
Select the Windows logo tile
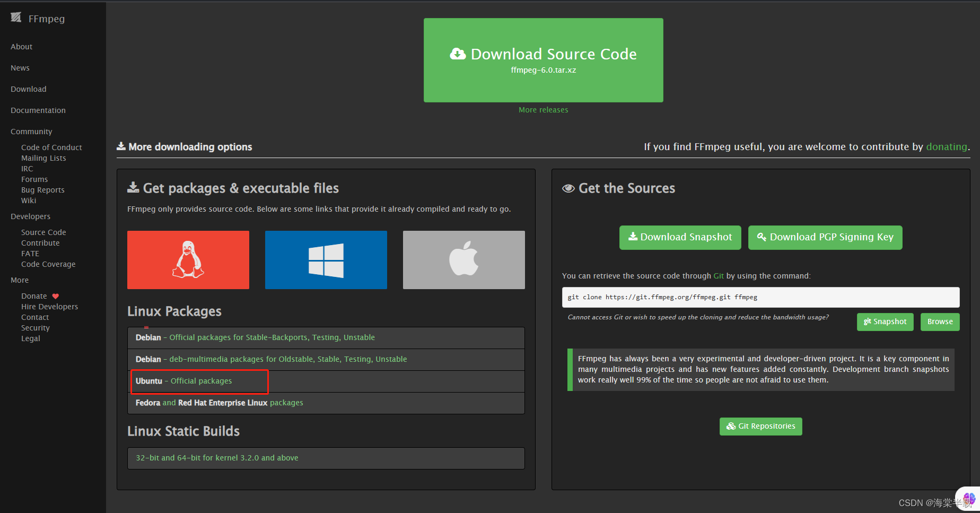pyautogui.click(x=326, y=260)
